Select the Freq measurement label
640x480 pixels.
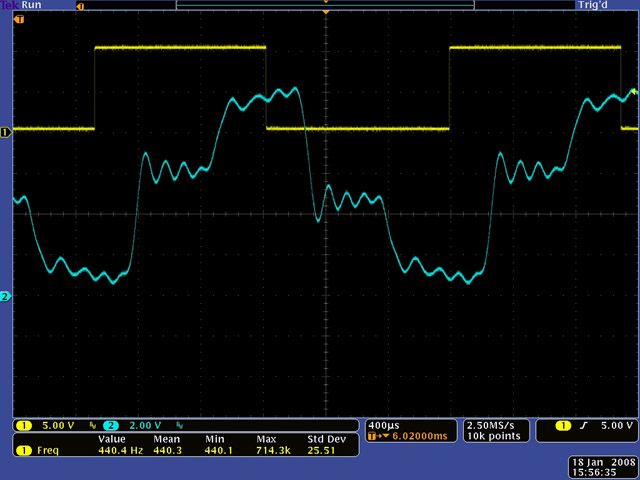pos(46,452)
